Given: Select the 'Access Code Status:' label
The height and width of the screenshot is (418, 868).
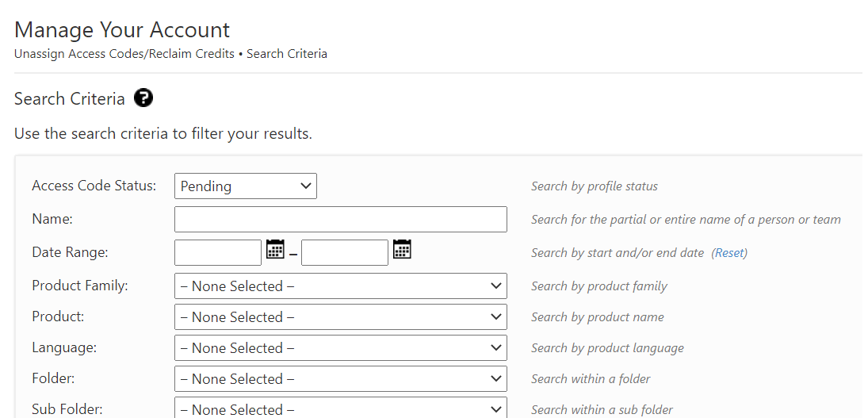Looking at the screenshot, I should (94, 186).
